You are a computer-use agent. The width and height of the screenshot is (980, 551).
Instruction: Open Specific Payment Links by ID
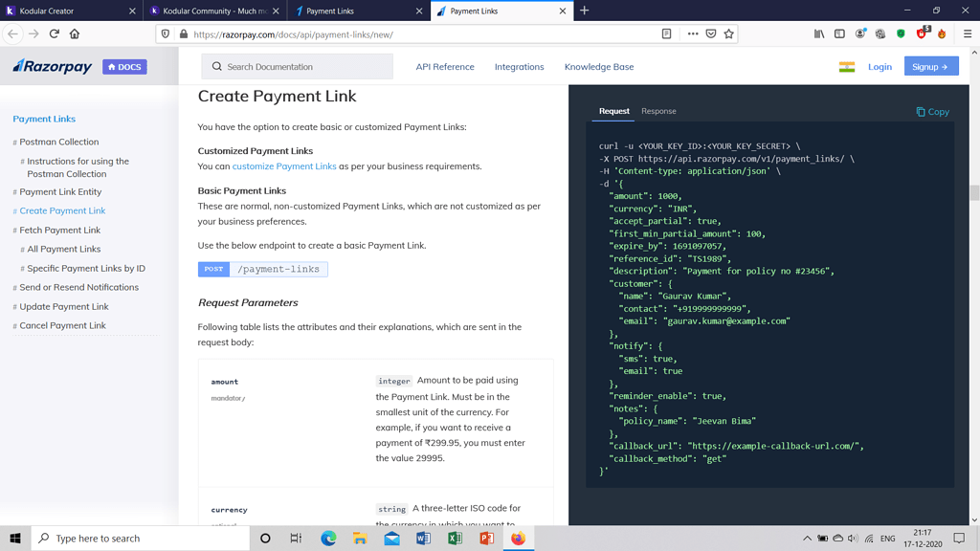[x=85, y=268]
